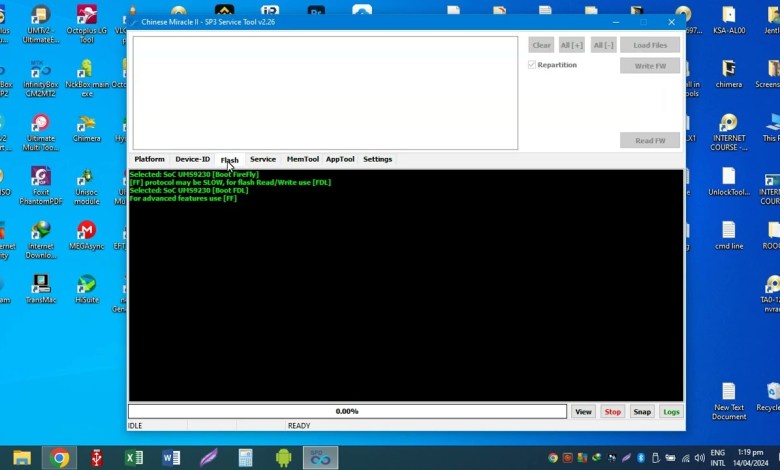The height and width of the screenshot is (470, 780).
Task: Open Google Chrome from the taskbar
Action: (x=59, y=458)
